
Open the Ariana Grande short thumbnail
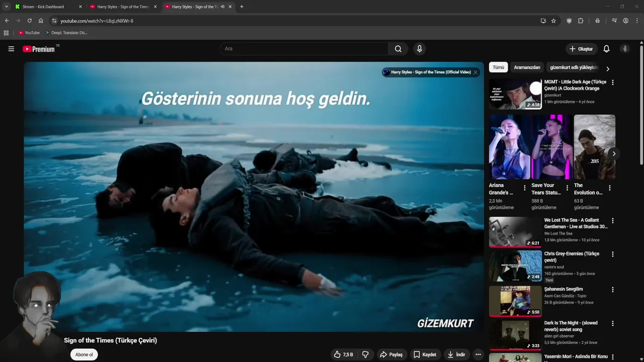(509, 147)
